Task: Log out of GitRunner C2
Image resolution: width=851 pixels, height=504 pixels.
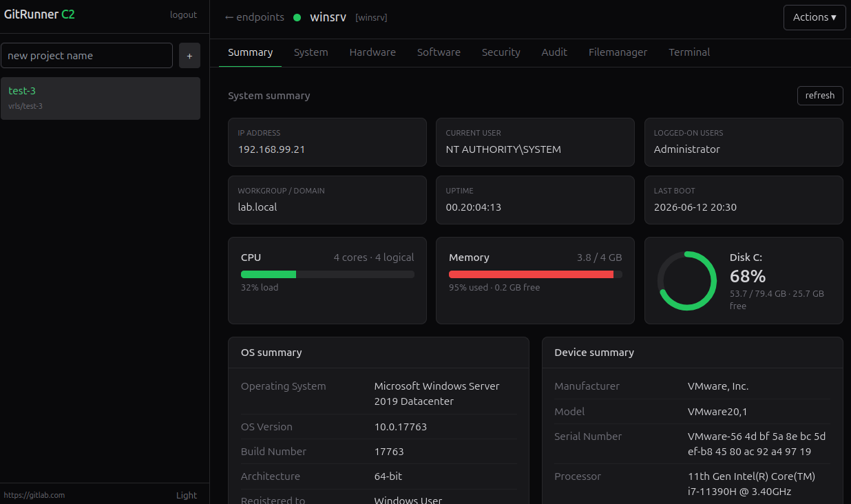Action: pos(183,14)
